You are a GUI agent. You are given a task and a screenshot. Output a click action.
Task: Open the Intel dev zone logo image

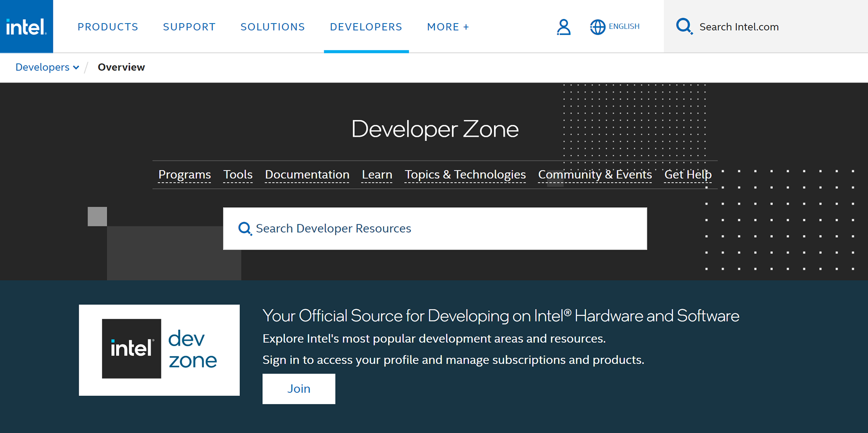click(159, 350)
